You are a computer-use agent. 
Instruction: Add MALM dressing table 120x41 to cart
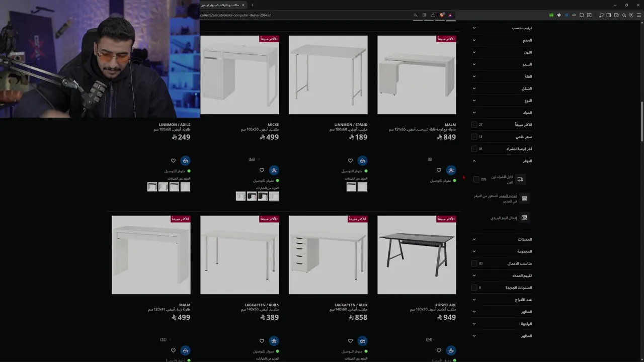[x=185, y=350]
